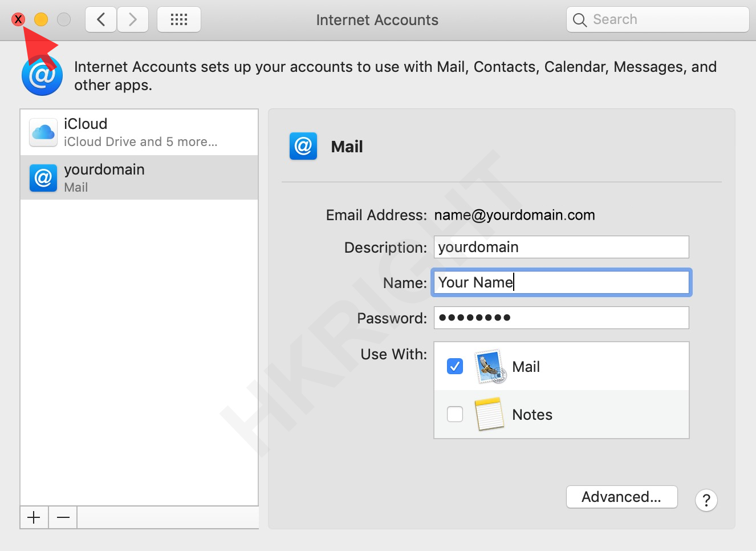Image resolution: width=756 pixels, height=551 pixels.
Task: Click the Search field in the title bar
Action: [657, 19]
